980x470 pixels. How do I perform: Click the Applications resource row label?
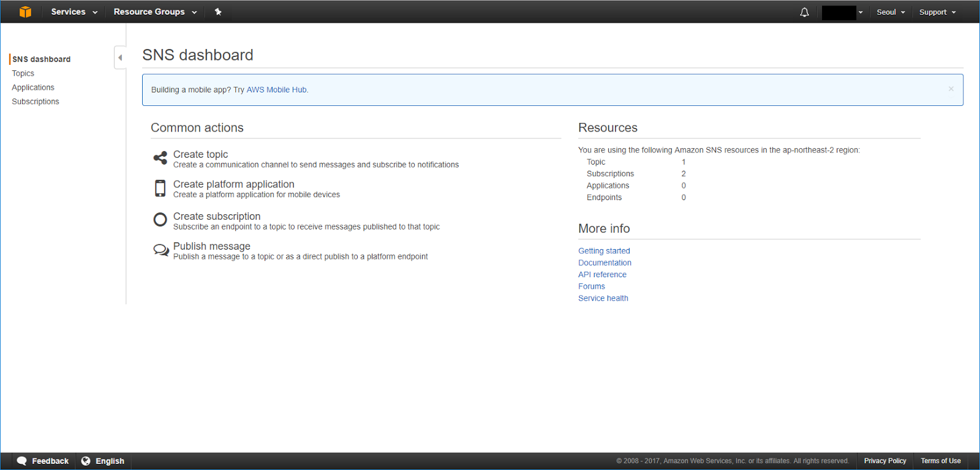608,185
